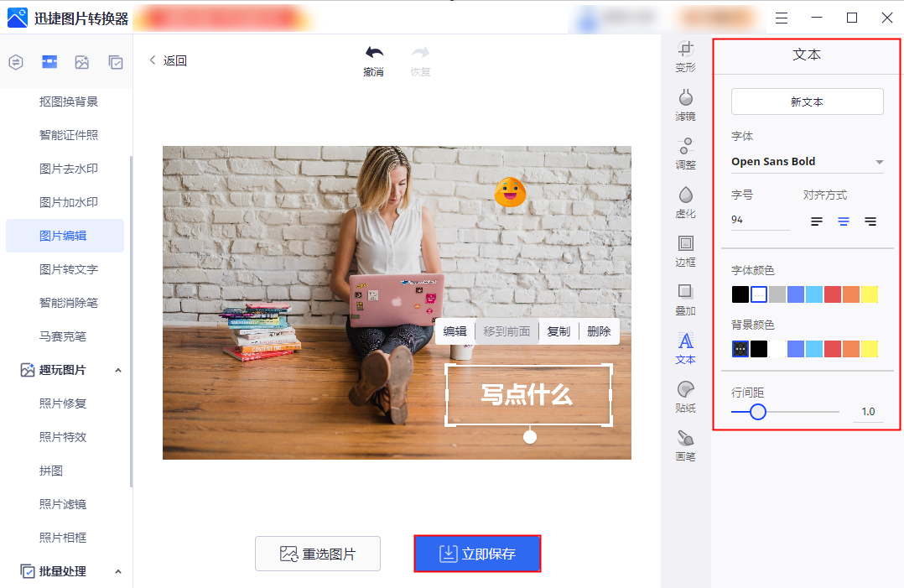The width and height of the screenshot is (904, 588).
Task: Click the 撤消 undo arrow
Action: [374, 60]
